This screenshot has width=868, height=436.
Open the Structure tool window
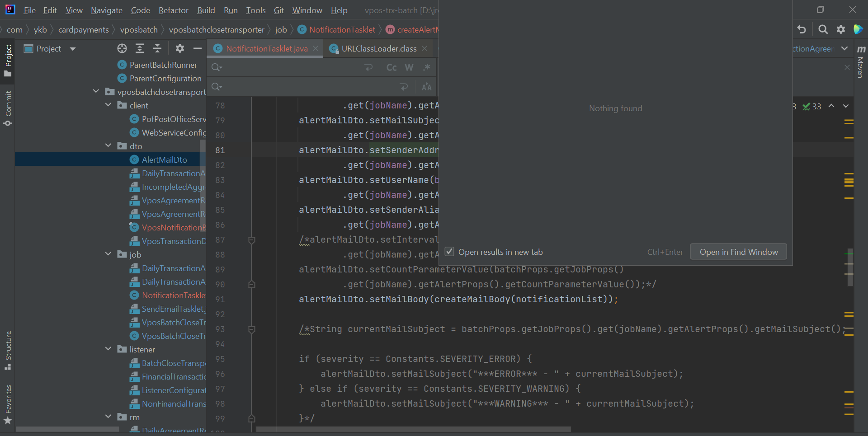(x=8, y=351)
